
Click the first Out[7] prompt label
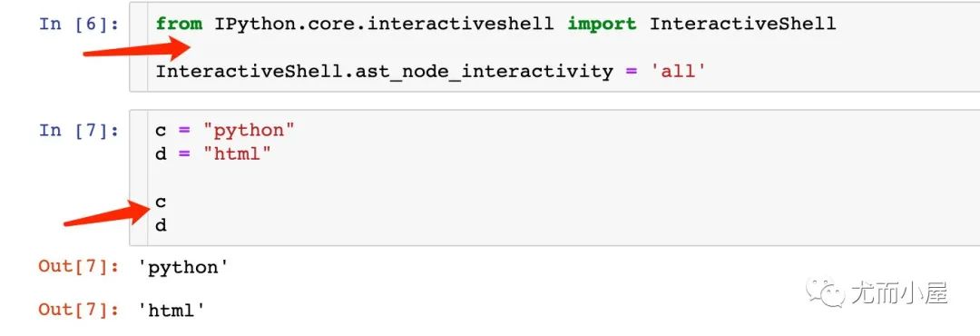79,266
